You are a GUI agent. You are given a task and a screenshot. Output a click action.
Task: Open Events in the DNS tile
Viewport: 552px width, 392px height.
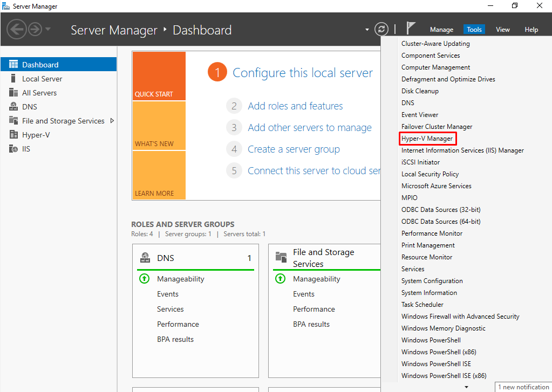pyautogui.click(x=168, y=294)
